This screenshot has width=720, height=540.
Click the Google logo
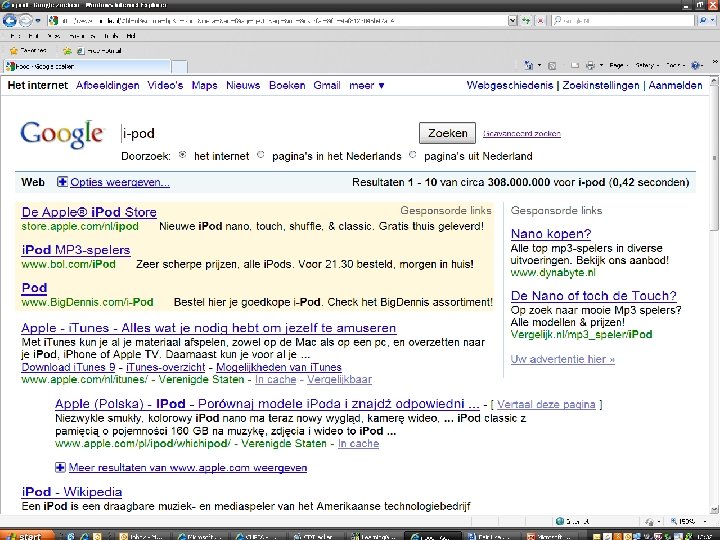[x=62, y=135]
